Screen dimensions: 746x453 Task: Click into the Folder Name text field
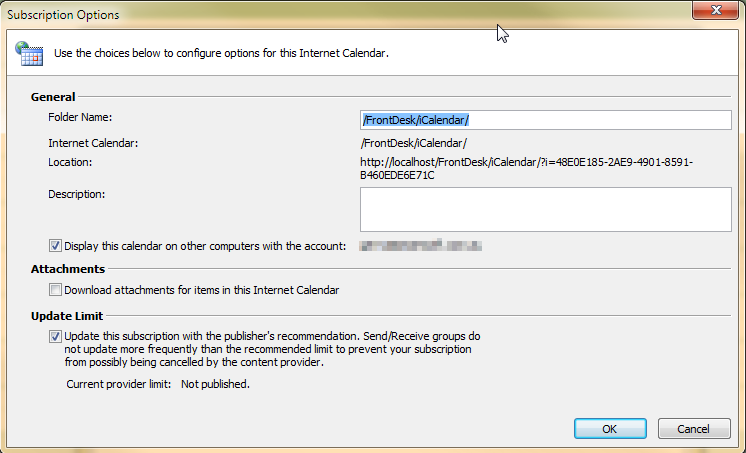[546, 120]
